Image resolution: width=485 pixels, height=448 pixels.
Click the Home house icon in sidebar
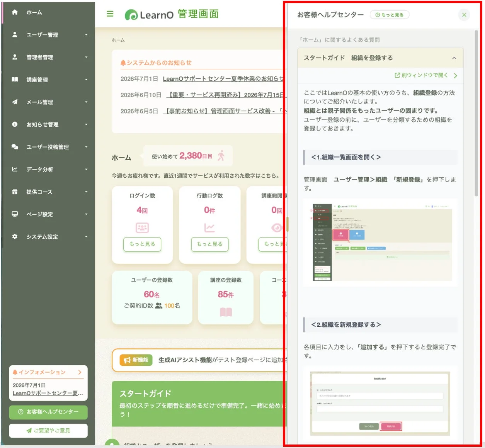[15, 12]
